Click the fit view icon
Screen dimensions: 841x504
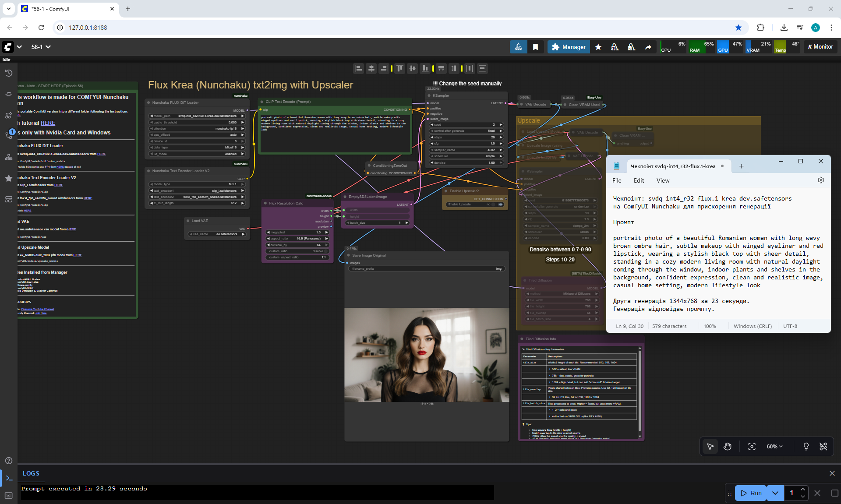[x=752, y=446]
